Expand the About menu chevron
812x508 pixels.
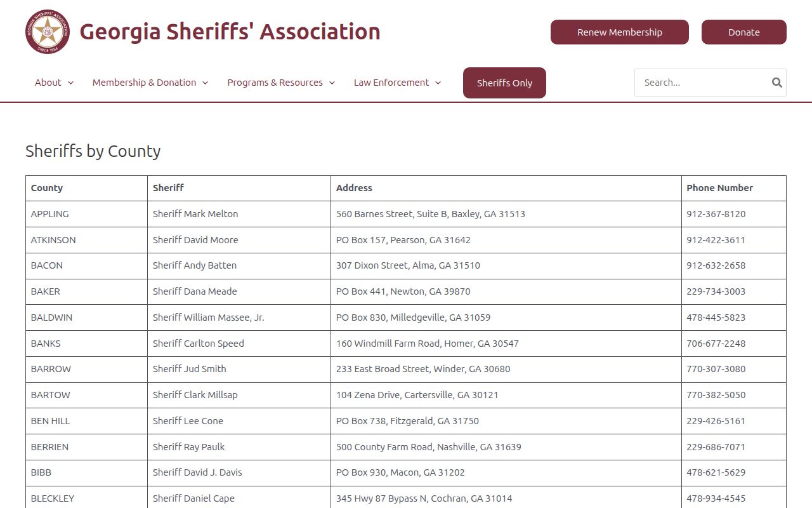pos(70,83)
